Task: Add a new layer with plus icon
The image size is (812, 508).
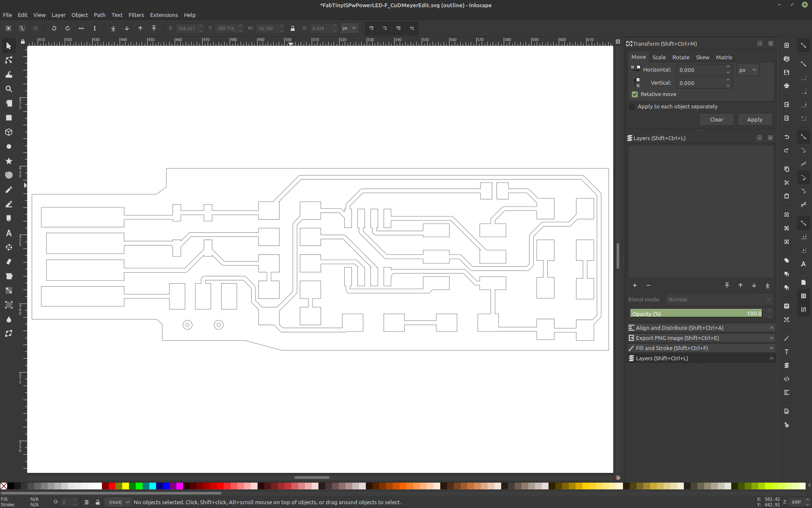Action: 634,285
